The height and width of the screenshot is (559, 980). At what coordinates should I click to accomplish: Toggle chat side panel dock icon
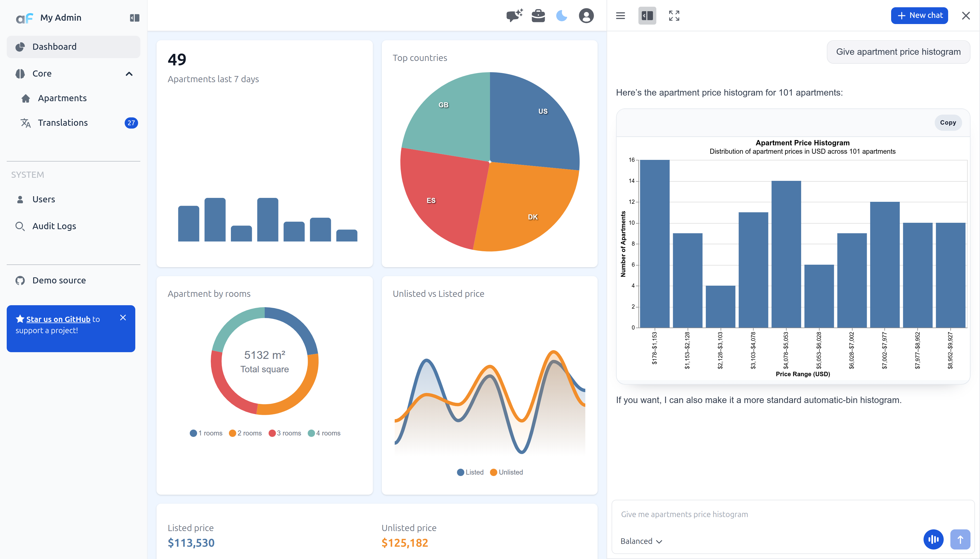tap(647, 16)
